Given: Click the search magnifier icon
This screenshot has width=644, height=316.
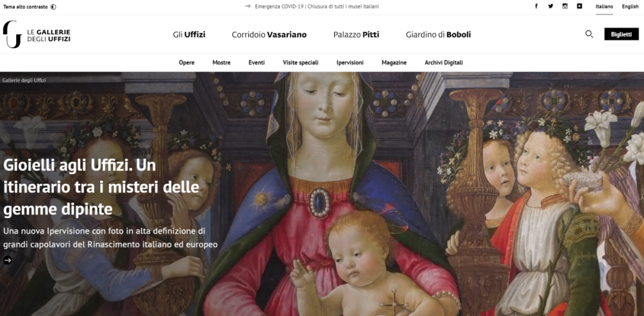Looking at the screenshot, I should (x=589, y=34).
